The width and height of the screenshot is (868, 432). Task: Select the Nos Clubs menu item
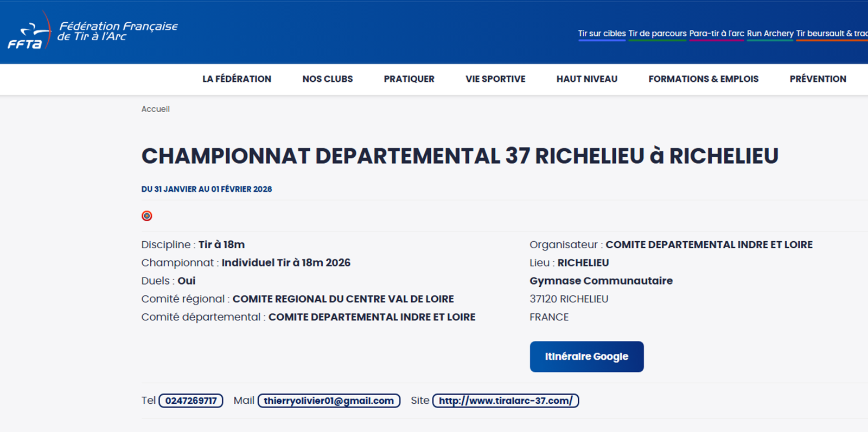(x=327, y=79)
